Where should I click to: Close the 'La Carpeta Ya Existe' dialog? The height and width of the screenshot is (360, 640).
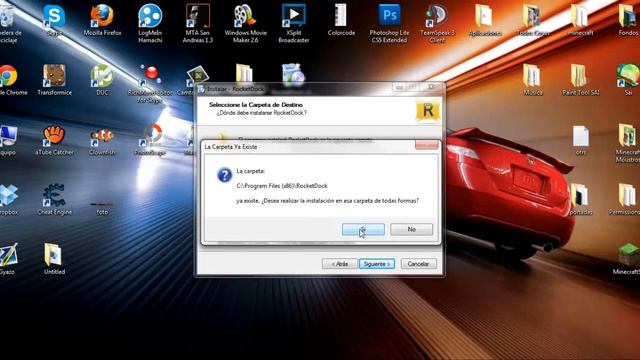(x=427, y=144)
